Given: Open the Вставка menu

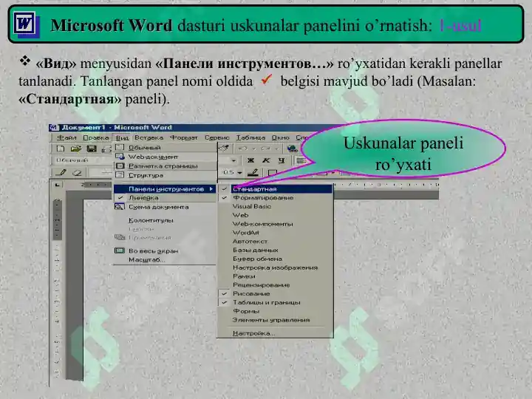Looking at the screenshot, I should point(149,137).
